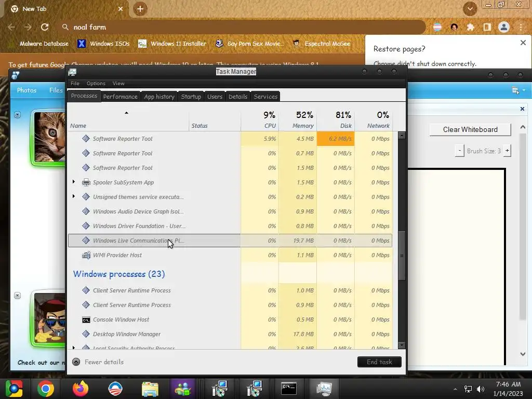This screenshot has width=532, height=399.
Task: Switch to the App history tab
Action: 159,97
